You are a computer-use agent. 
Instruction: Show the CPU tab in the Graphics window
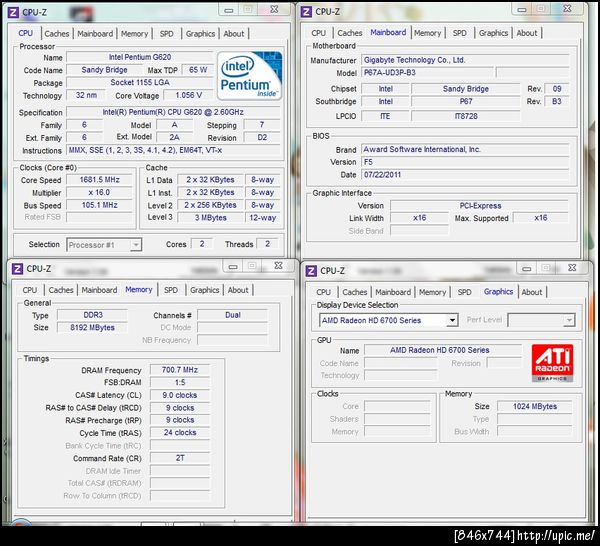pyautogui.click(x=323, y=292)
